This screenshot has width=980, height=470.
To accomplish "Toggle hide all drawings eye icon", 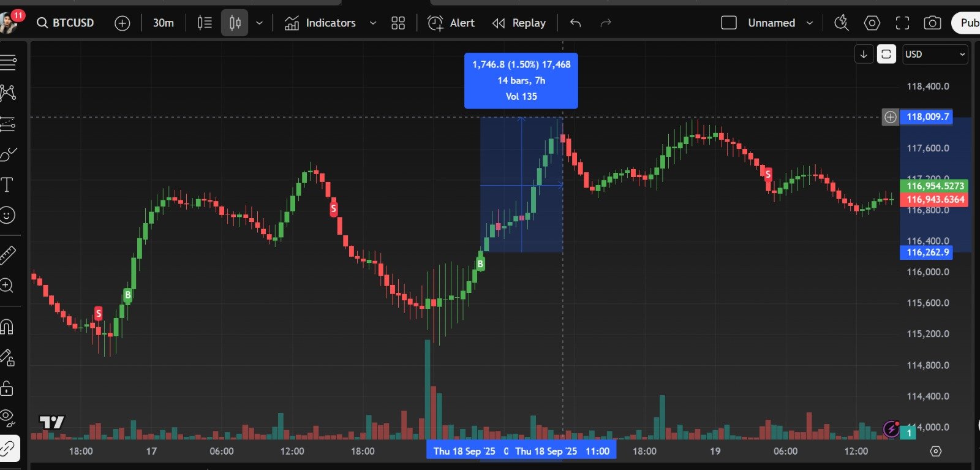I will [x=7, y=417].
